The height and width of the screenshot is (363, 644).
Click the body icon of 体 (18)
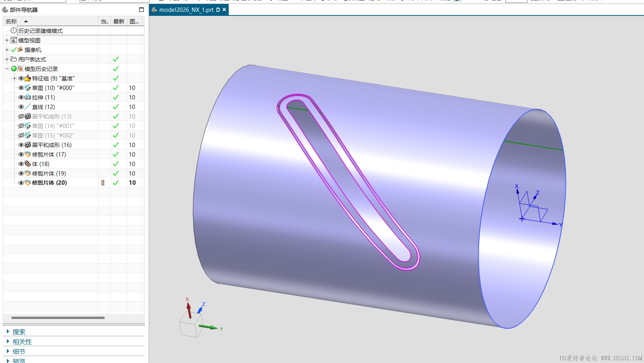[x=28, y=164]
